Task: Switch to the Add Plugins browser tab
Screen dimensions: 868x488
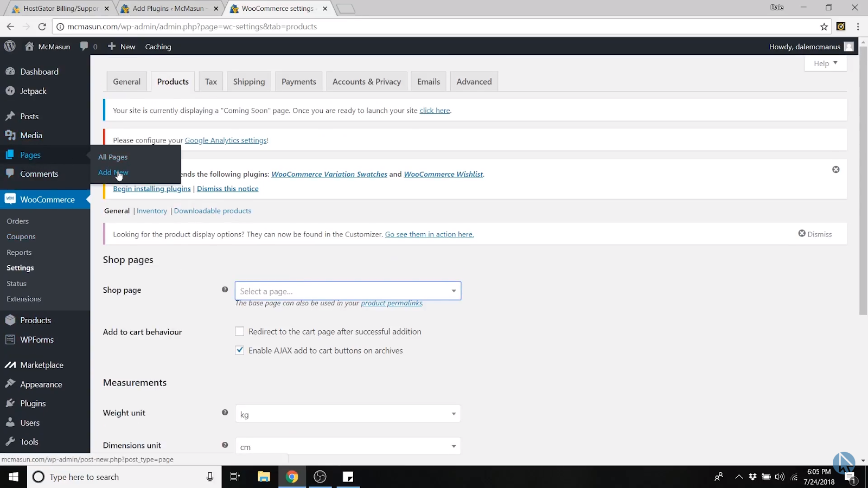Action: (x=169, y=9)
